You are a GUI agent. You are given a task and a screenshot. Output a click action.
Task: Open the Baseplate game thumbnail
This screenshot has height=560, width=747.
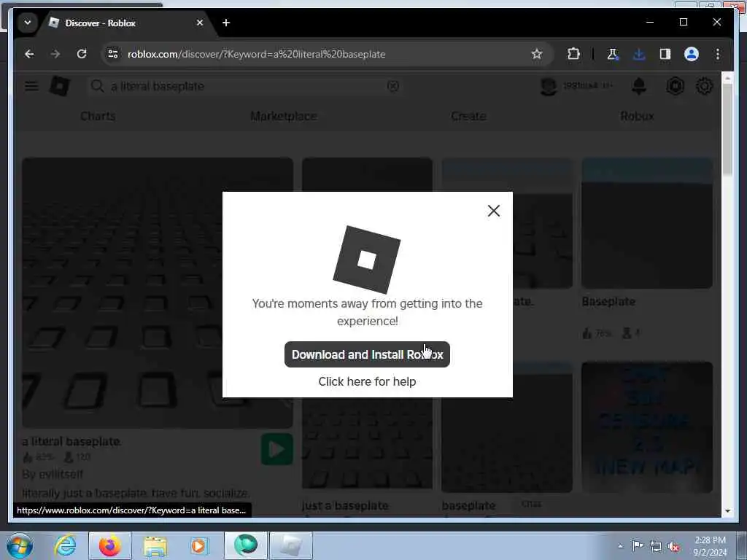click(x=647, y=223)
